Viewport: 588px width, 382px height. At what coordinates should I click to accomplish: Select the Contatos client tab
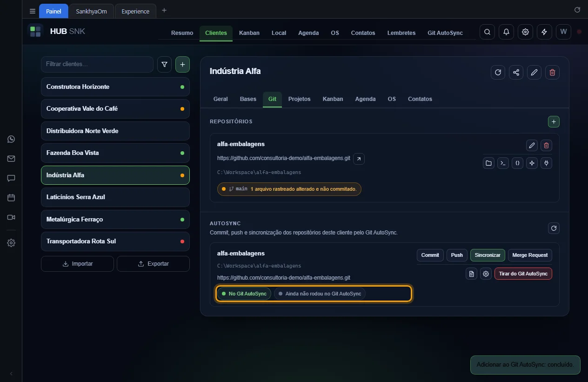[420, 99]
